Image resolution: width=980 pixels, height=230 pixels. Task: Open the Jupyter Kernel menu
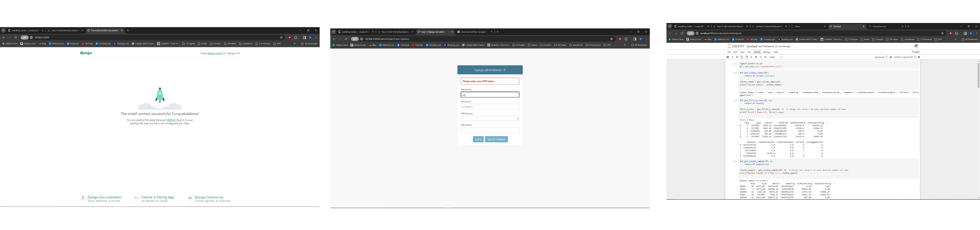pos(757,52)
